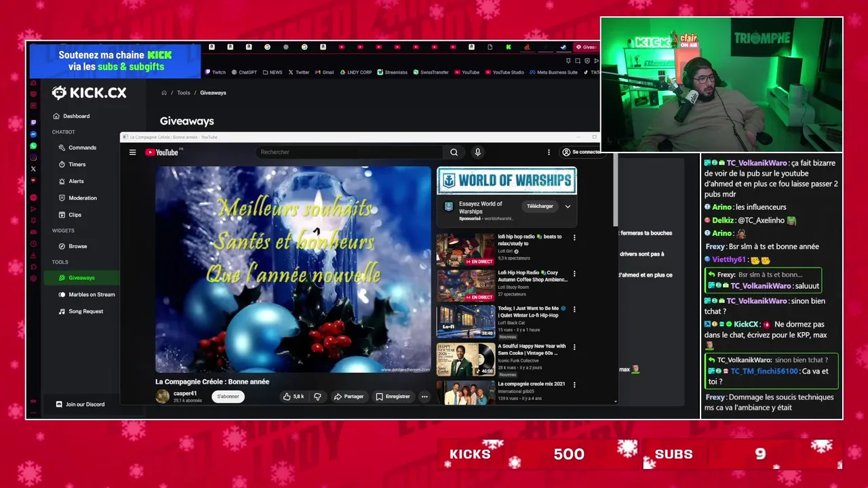
Task: Open WhatsApp in the browser side panel
Action: tap(33, 146)
